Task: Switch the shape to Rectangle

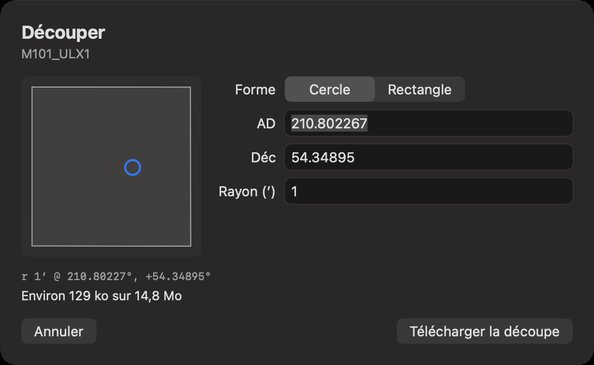Action: point(419,89)
